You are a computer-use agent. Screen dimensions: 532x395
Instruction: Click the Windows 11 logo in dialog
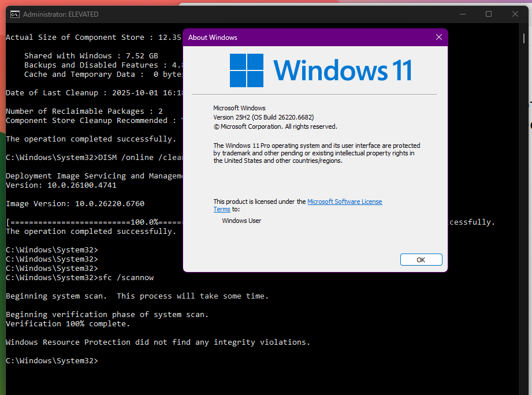tap(321, 70)
